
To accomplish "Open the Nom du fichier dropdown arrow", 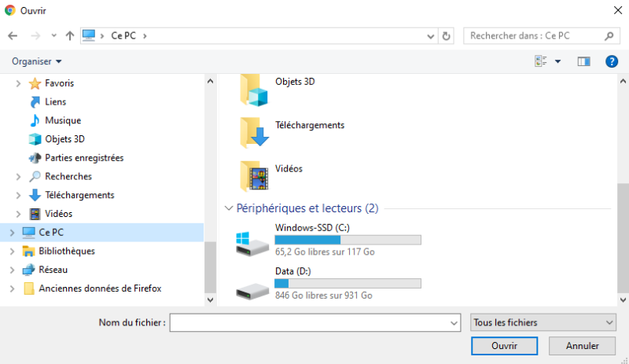I will tap(454, 323).
